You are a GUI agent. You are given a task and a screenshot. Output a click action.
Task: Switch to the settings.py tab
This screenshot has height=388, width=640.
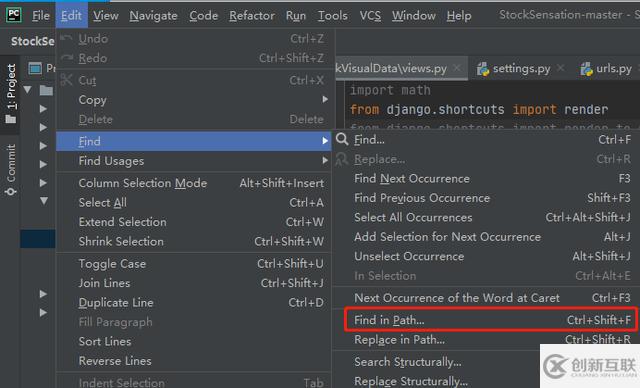tap(521, 69)
